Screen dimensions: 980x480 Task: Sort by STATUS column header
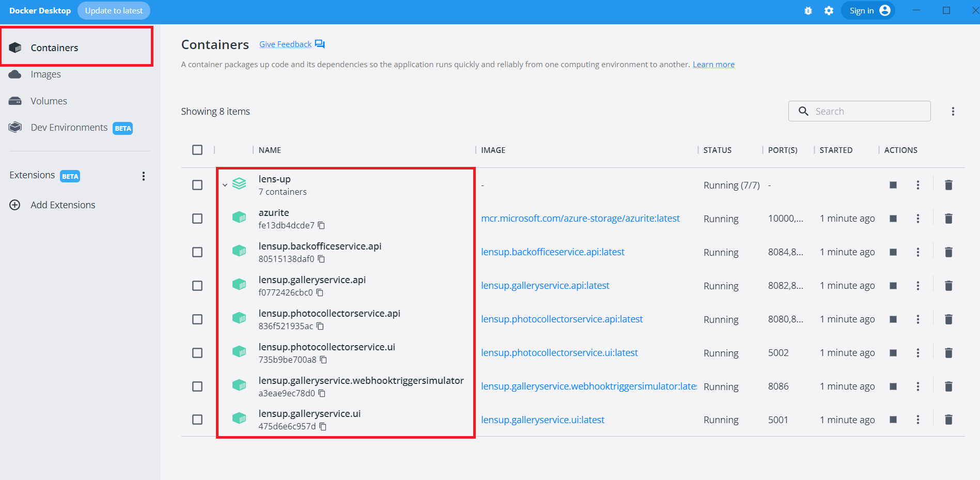click(x=718, y=150)
